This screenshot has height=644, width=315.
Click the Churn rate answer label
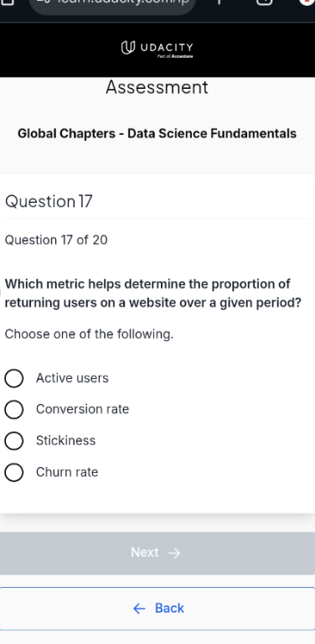pos(67,472)
